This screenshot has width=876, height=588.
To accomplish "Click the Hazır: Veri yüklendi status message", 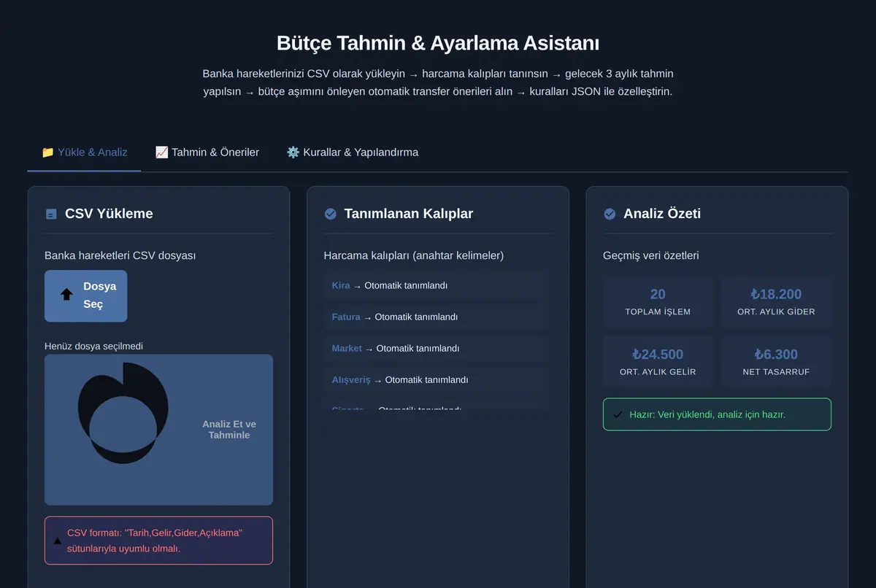I will pyautogui.click(x=717, y=414).
